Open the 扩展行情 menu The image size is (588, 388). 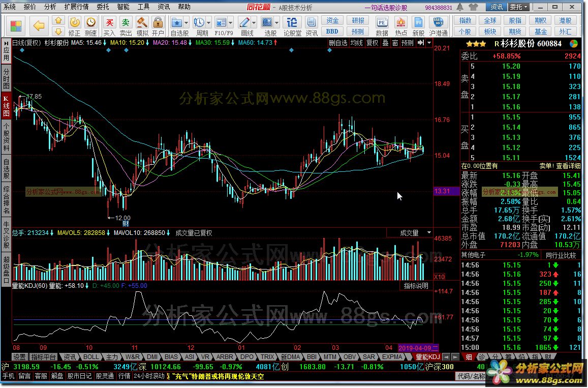[77, 7]
